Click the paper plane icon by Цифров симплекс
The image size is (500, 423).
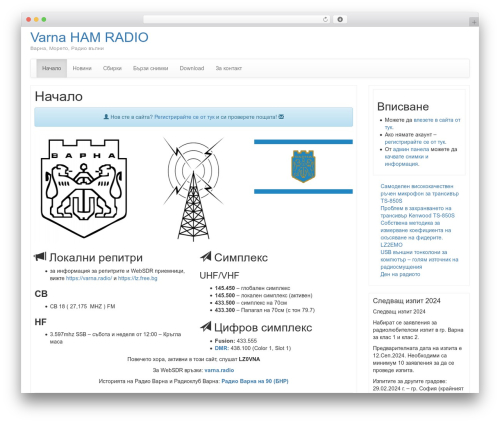206,327
